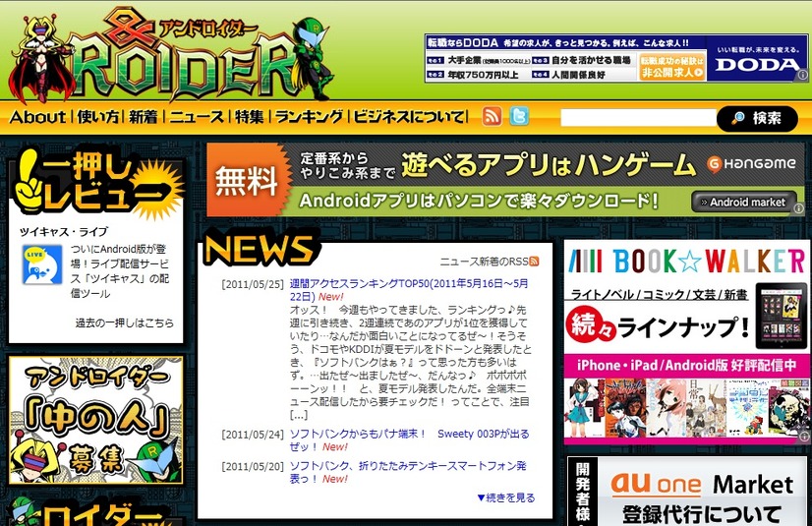Screen dimensions: 812x526
Task: Open the ランキング menu item
Action: [309, 116]
